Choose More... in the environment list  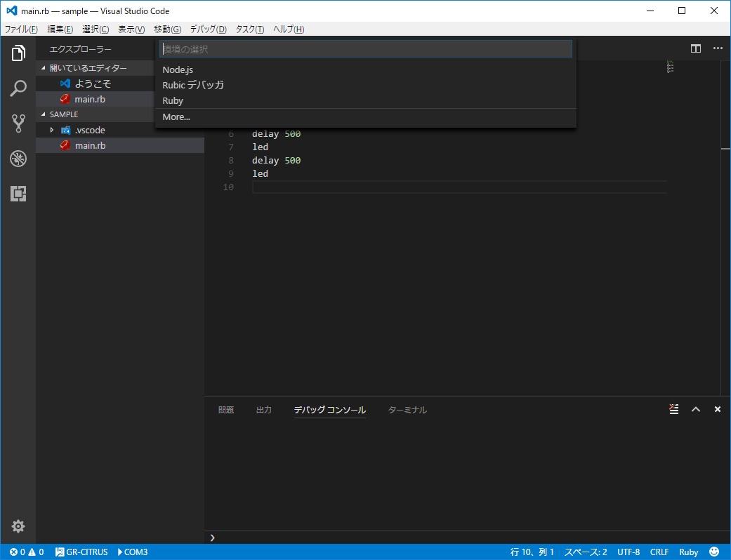pos(365,117)
